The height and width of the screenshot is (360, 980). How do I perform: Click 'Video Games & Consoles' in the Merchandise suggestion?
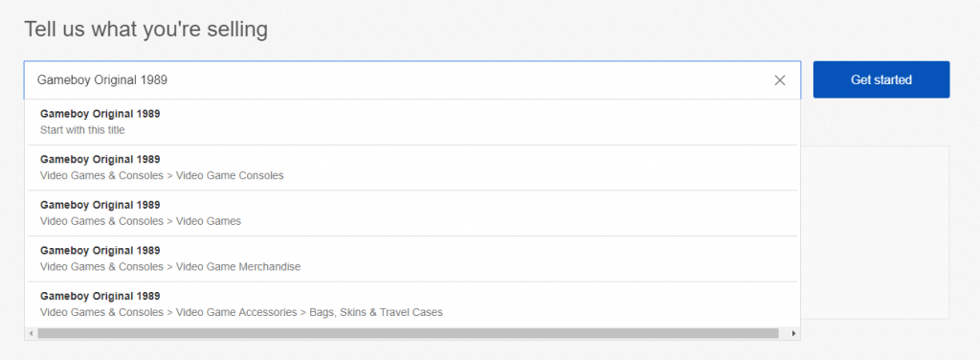(101, 266)
